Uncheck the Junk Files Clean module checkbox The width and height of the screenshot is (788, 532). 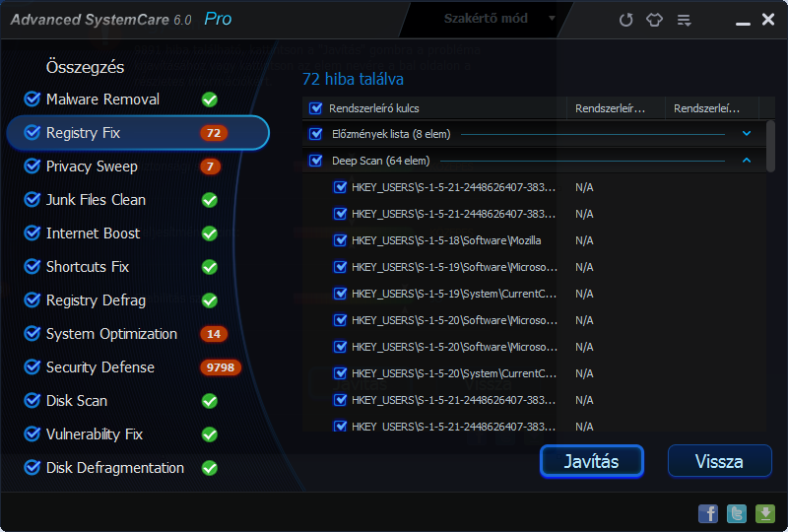click(33, 200)
